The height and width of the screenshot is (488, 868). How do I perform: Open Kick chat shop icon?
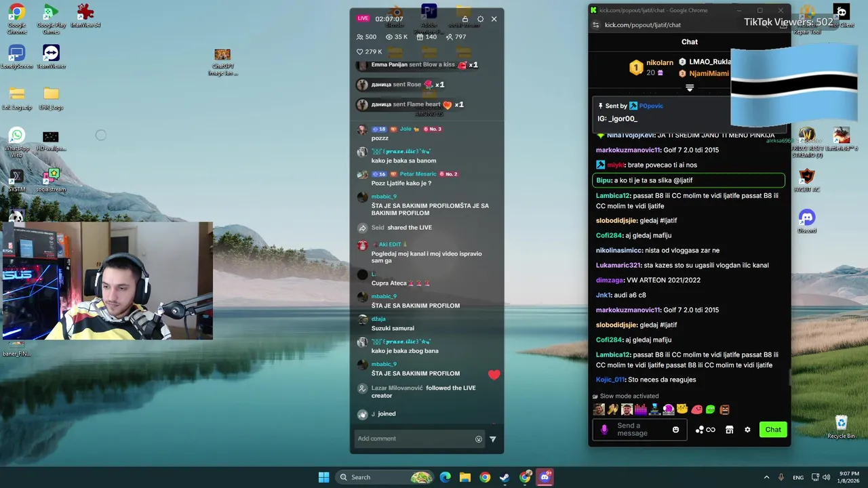tap(730, 430)
